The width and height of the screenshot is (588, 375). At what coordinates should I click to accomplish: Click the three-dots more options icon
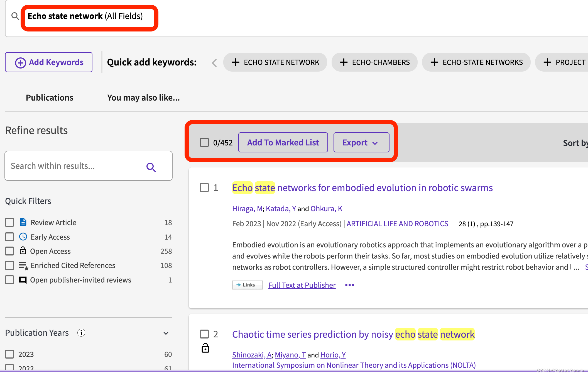click(349, 285)
